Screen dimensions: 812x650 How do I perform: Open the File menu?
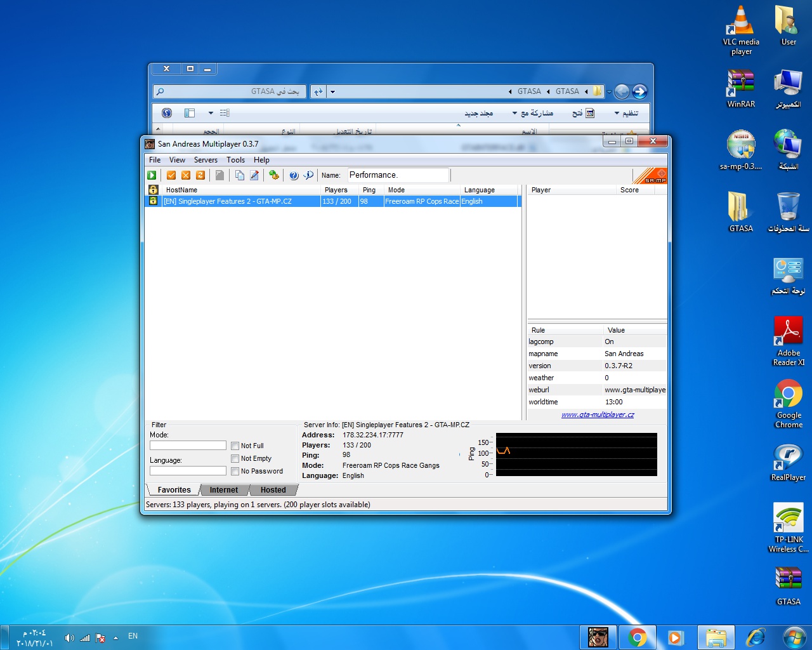coord(155,160)
